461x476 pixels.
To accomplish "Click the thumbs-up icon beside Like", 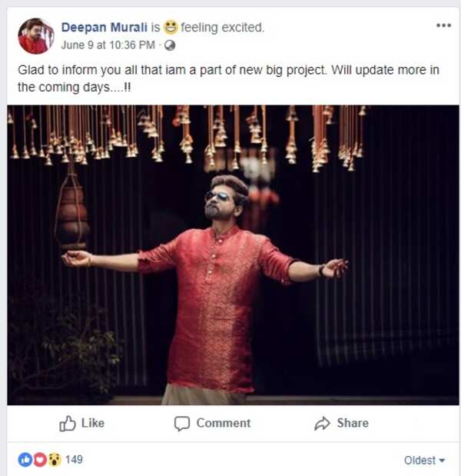I will (68, 423).
